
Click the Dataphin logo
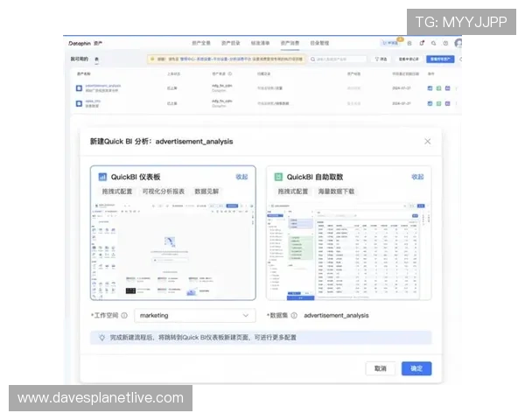80,43
